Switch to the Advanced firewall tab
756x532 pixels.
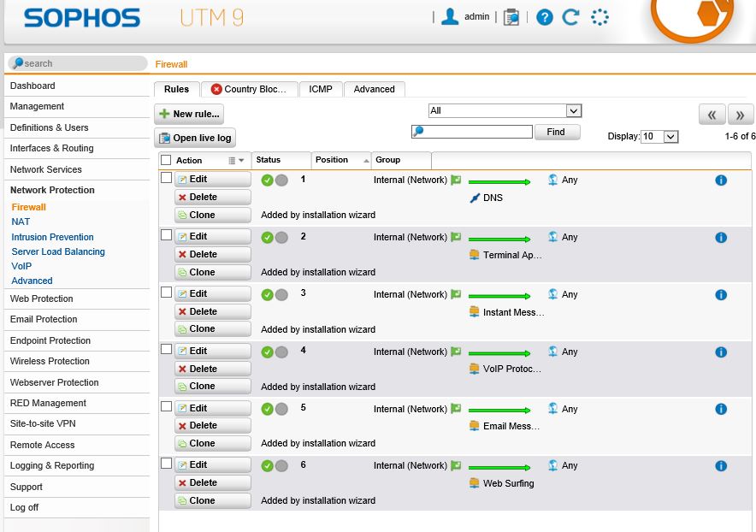click(x=374, y=89)
